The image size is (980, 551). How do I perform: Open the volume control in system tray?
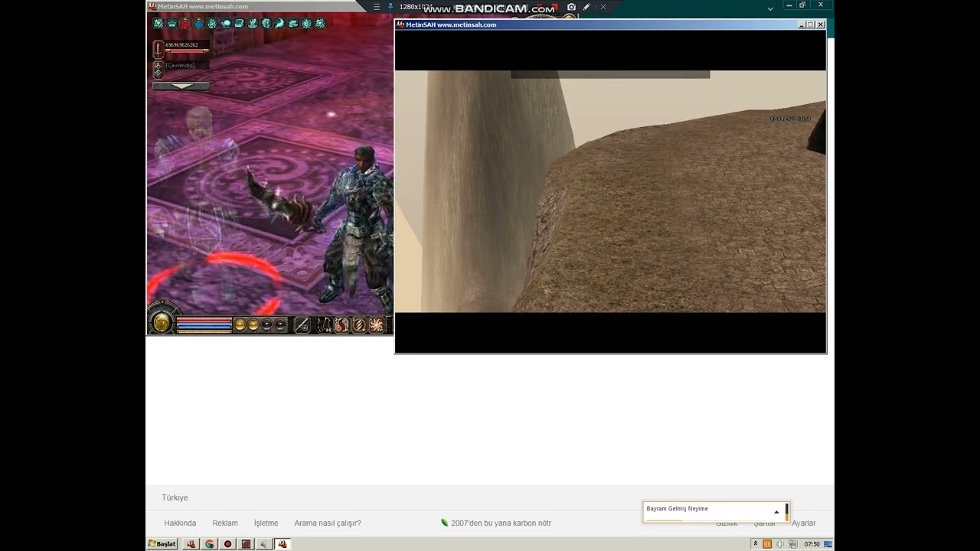pyautogui.click(x=780, y=544)
